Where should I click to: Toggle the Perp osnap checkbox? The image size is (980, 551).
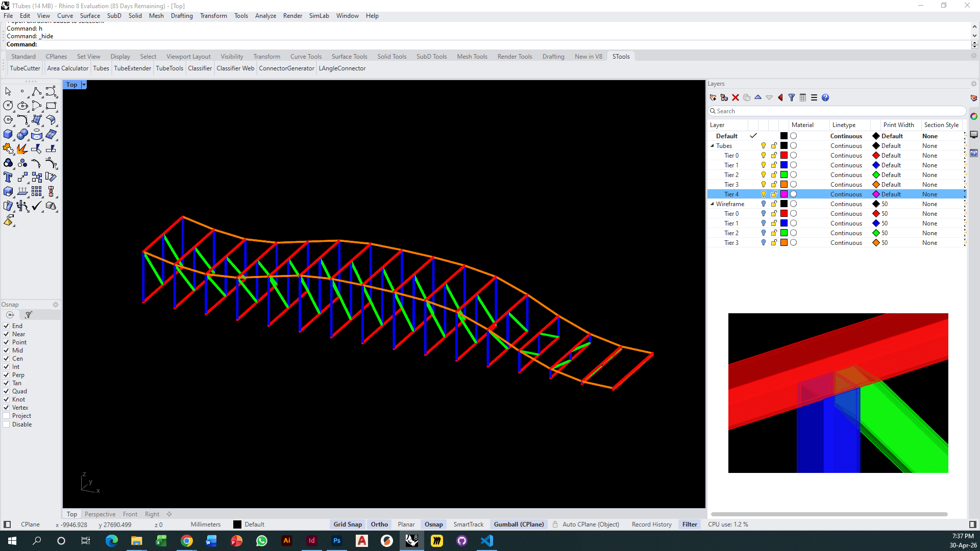pyautogui.click(x=7, y=375)
